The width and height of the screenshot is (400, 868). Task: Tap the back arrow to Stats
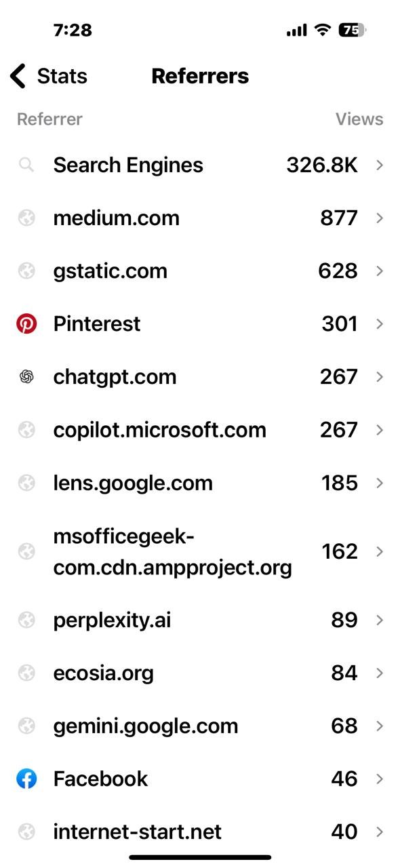[18, 76]
